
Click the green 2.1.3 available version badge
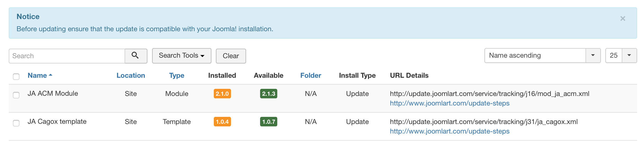click(269, 94)
